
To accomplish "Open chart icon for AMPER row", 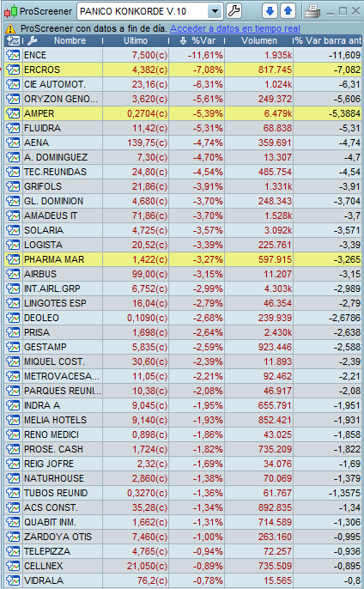I will (x=13, y=113).
